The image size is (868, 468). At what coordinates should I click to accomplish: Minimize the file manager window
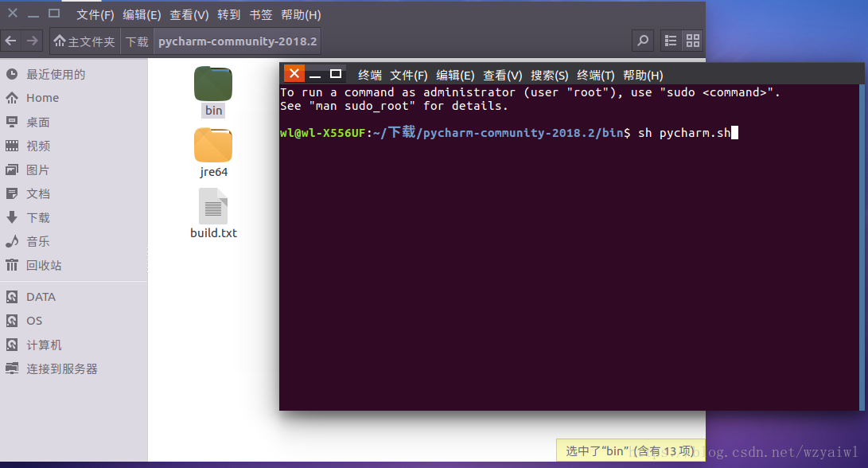pos(33,14)
